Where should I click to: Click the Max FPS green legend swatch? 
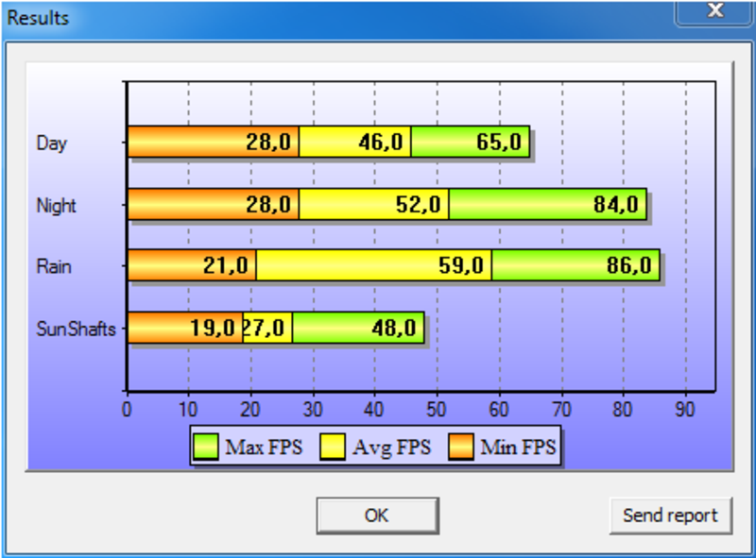(205, 447)
